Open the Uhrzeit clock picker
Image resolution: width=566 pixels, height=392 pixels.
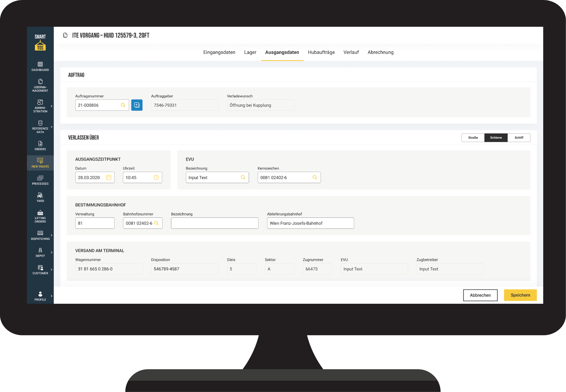pos(156,178)
